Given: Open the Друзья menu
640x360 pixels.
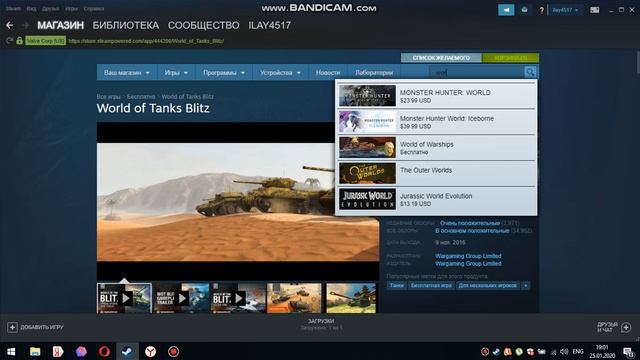Looking at the screenshot, I should click(x=51, y=9).
